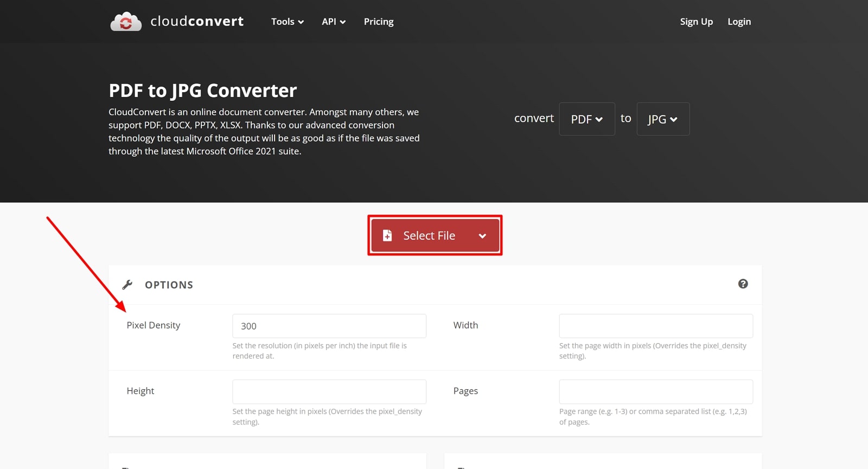Click the Sign Up link
Viewport: 868px width, 469px height.
(697, 22)
